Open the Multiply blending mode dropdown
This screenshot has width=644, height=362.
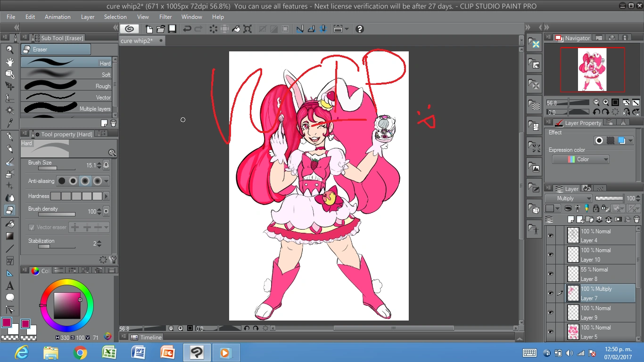tap(568, 198)
